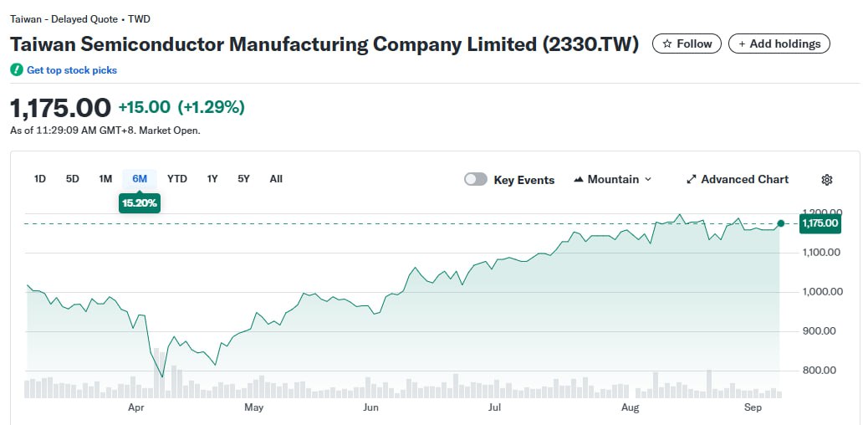Select the 6M time range
The width and height of the screenshot is (868, 425).
(140, 179)
